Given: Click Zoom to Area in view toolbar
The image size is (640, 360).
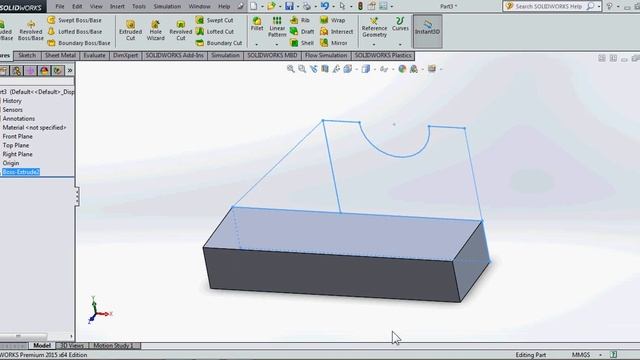Looking at the screenshot, I should 302,69.
